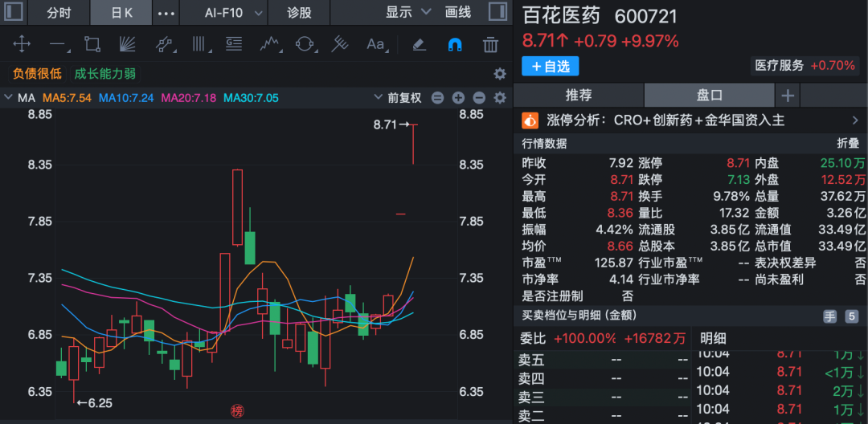Add stock via +自选 button

(x=551, y=67)
